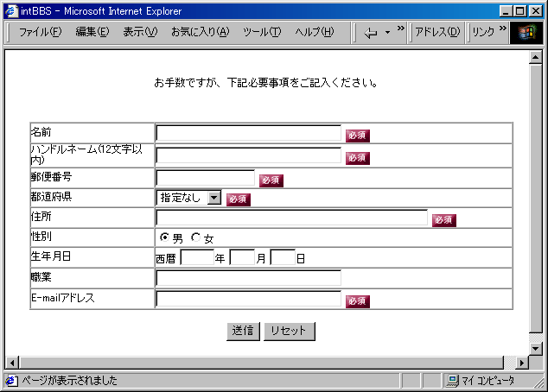Image resolution: width=548 pixels, height=392 pixels.
Task: Click the 都道府県 row label
Action: [x=51, y=197]
